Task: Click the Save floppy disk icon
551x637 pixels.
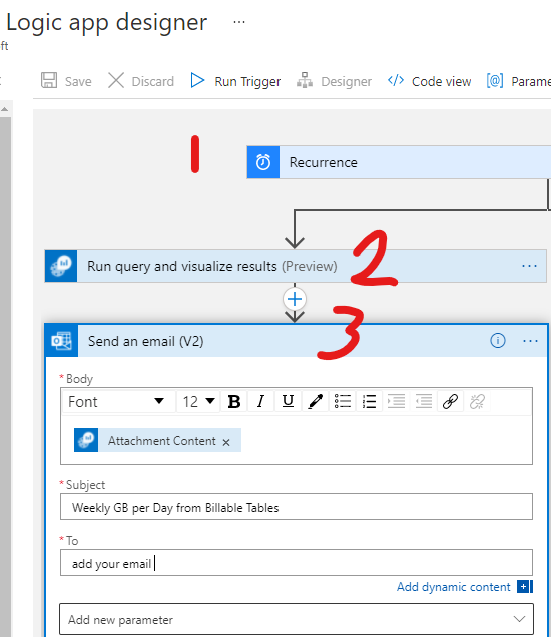Action: 49,80
